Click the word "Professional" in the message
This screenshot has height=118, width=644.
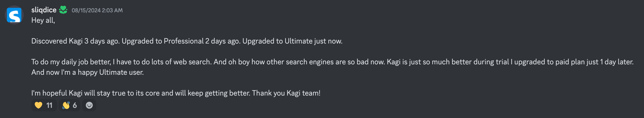[x=184, y=41]
